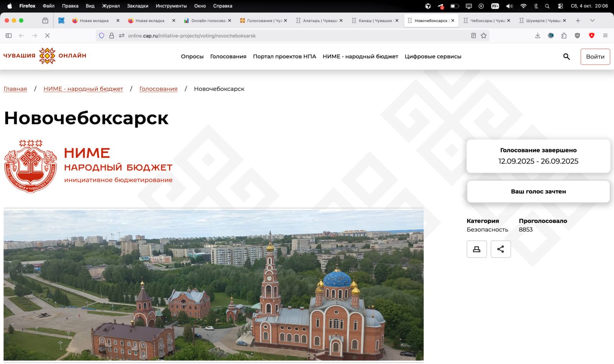
Task: Open Firefox hamburger application menu
Action: point(605,35)
